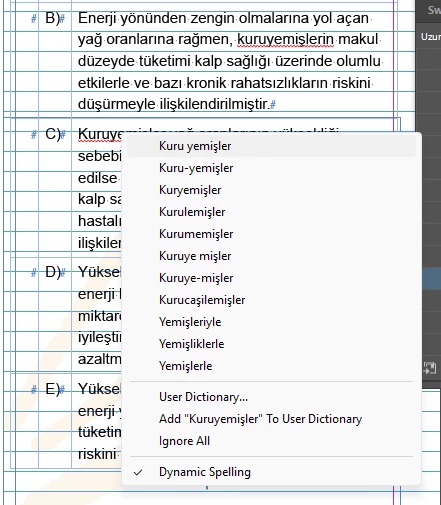The image size is (441, 505).
Task: Click the misspelled word "kuruyemişlerin" in option B
Action: 285,40
